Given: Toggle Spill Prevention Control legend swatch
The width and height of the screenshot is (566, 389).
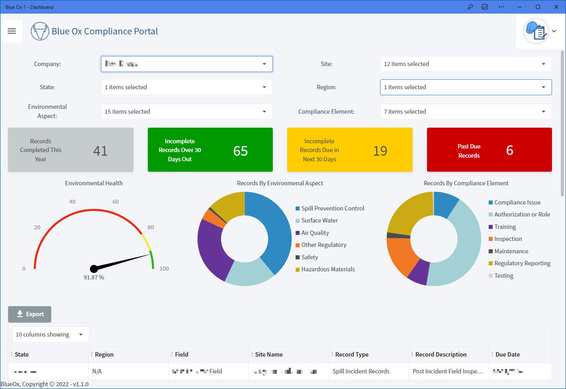Looking at the screenshot, I should point(297,209).
